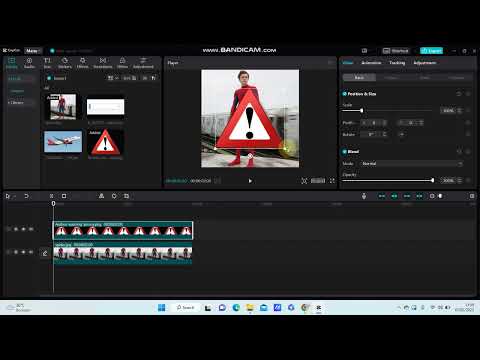Click the Mirror icon in the timeline toolbar
The height and width of the screenshot is (360, 480).
[x=101, y=196]
